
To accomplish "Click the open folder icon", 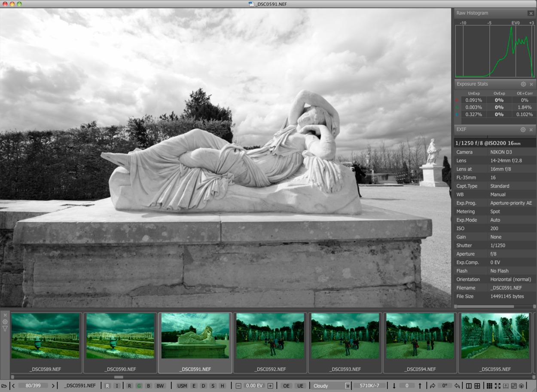I will point(4,386).
